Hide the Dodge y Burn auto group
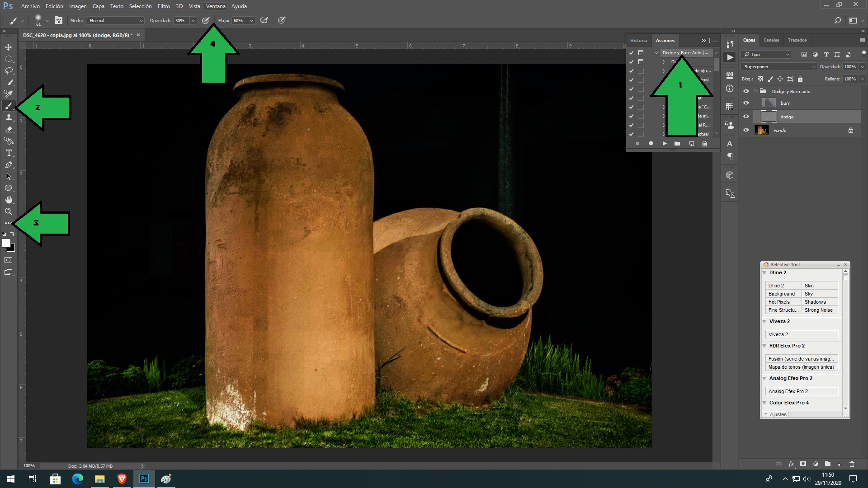 coord(746,91)
